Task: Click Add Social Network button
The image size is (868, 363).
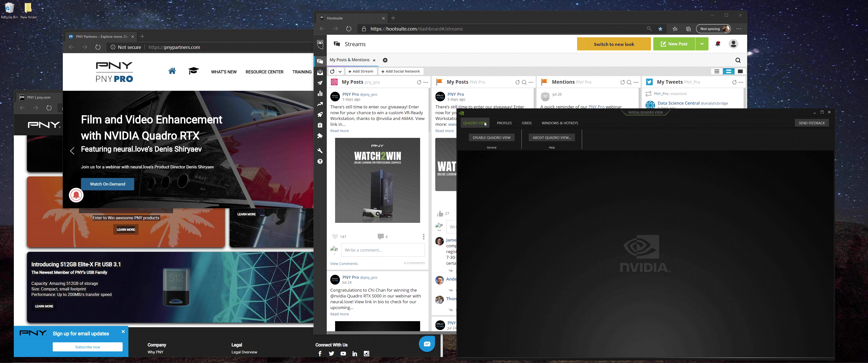Action: tap(401, 71)
